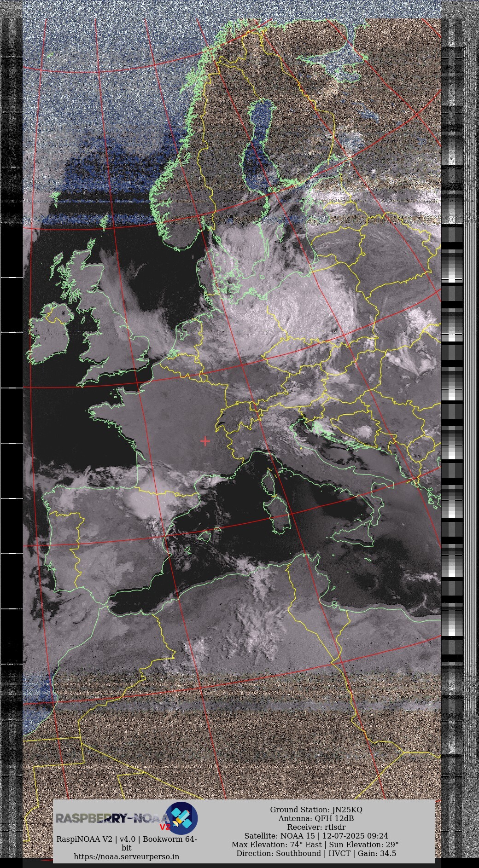The height and width of the screenshot is (868, 479).
Task: Open the noaa.serveurperso.in link
Action: pyautogui.click(x=127, y=856)
